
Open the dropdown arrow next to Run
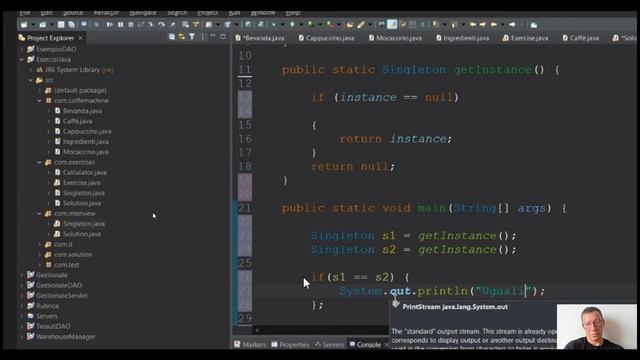(x=301, y=25)
